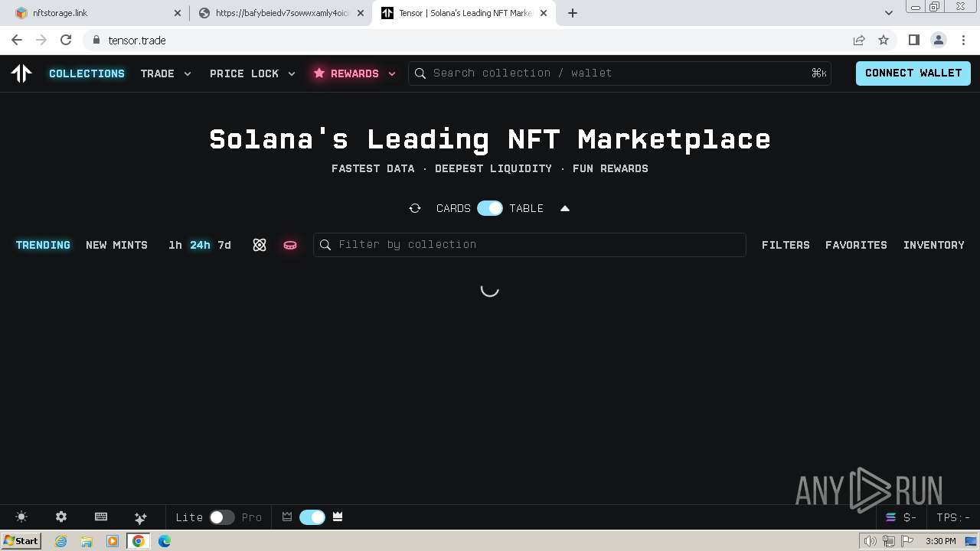
Task: Click the search magnifier in the collection/wallet bar
Action: pyautogui.click(x=420, y=73)
